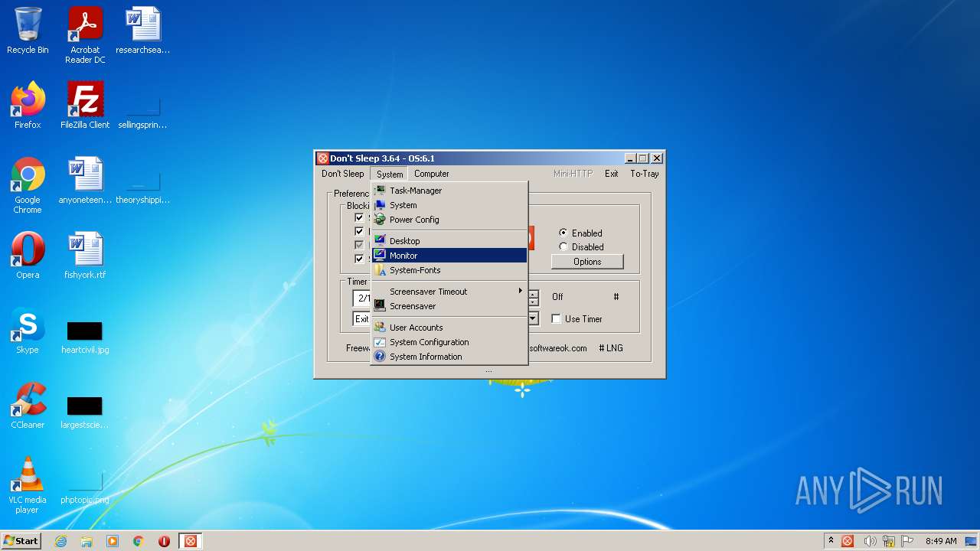Click the three dots below the preferences
The width and height of the screenshot is (980, 551).
point(488,371)
